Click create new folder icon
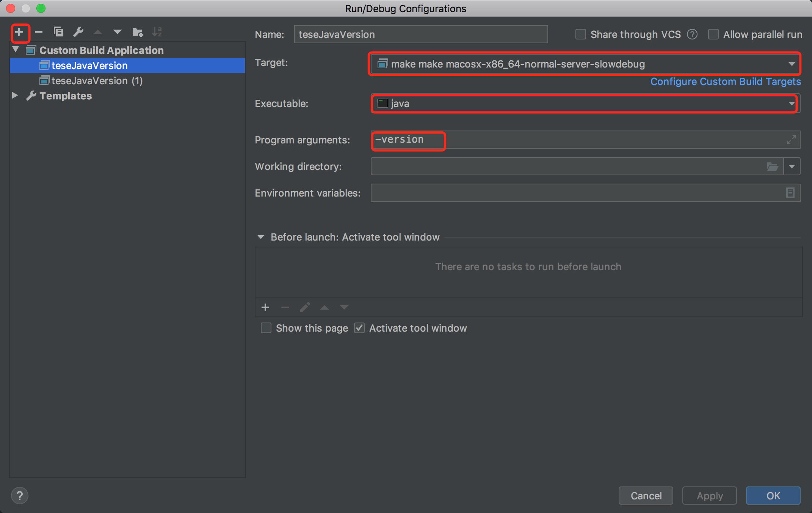This screenshot has height=513, width=812. pyautogui.click(x=137, y=32)
